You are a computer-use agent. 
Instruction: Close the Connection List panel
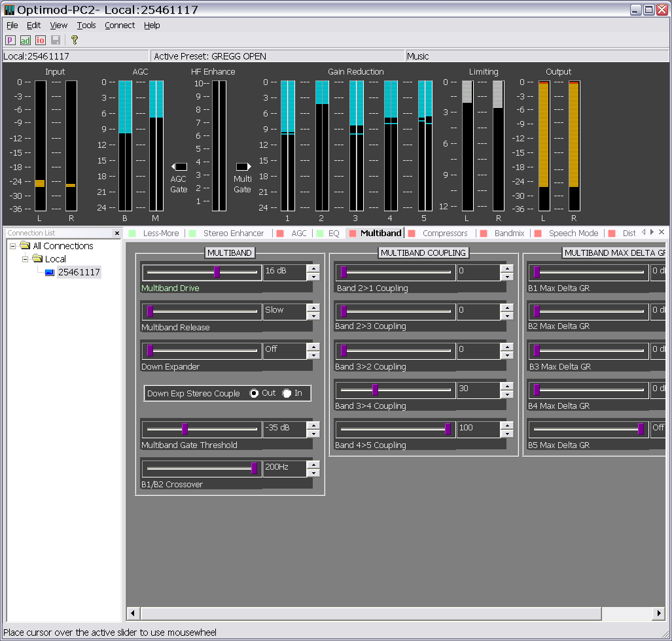tap(117, 233)
